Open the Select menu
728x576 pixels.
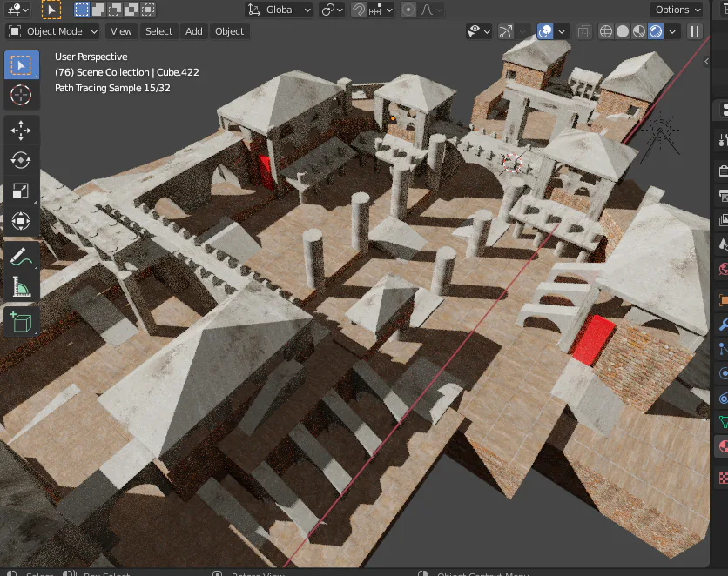click(x=158, y=31)
